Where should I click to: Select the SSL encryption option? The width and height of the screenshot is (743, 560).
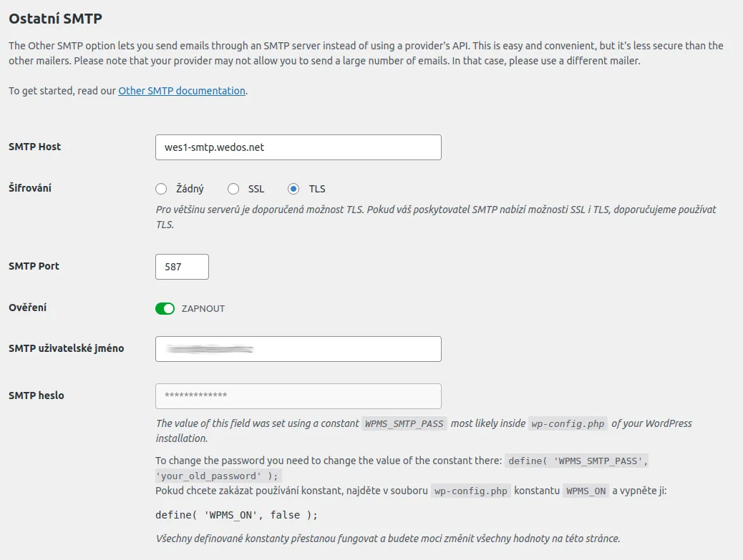tap(233, 188)
